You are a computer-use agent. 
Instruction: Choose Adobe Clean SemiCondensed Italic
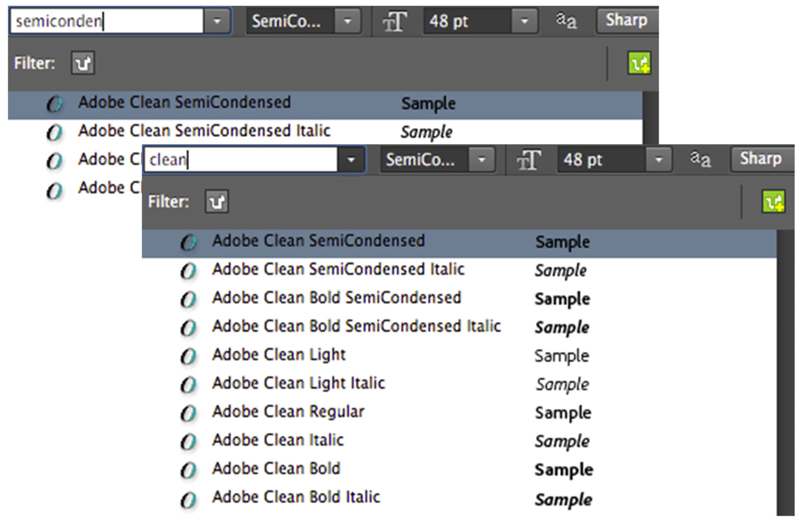point(339,269)
